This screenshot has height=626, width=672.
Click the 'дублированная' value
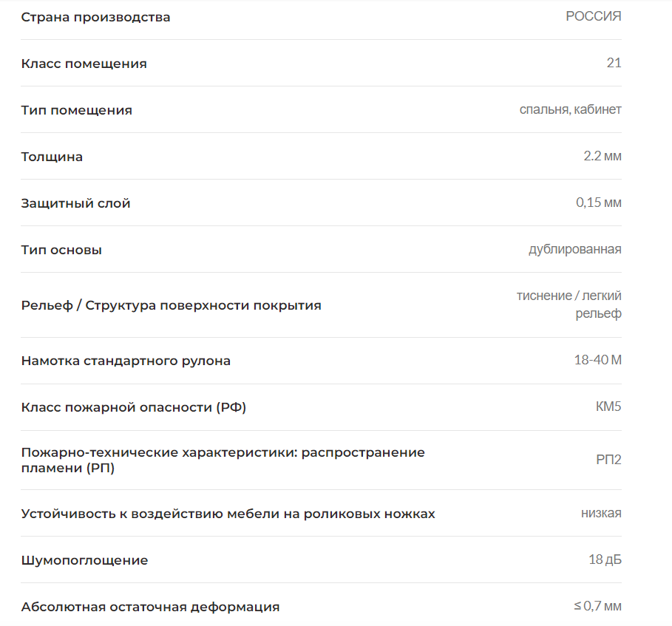(x=575, y=249)
